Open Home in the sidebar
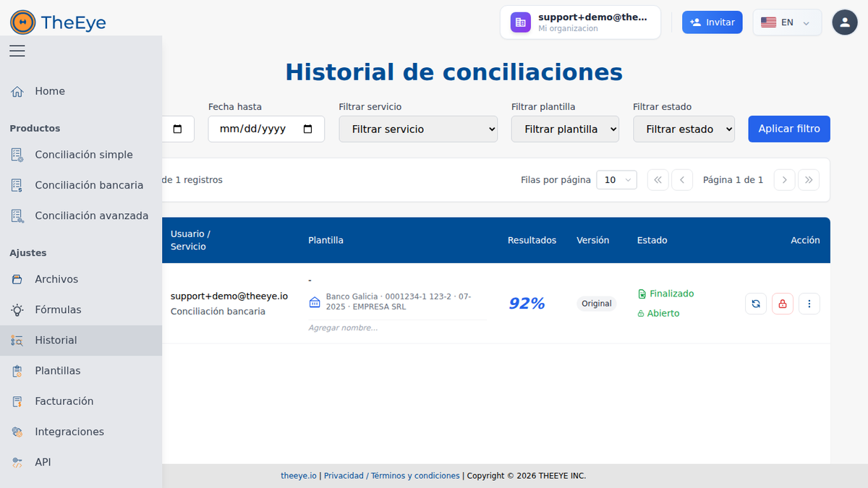Viewport: 868px width, 488px height. coord(81,91)
